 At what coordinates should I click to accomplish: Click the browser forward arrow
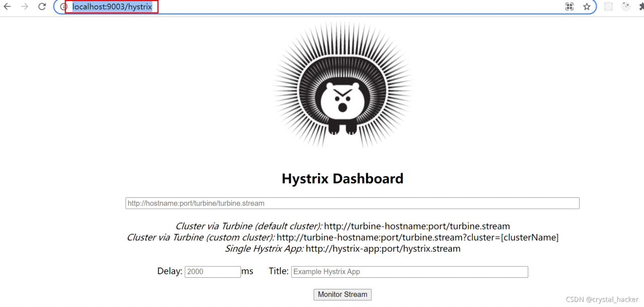(25, 7)
